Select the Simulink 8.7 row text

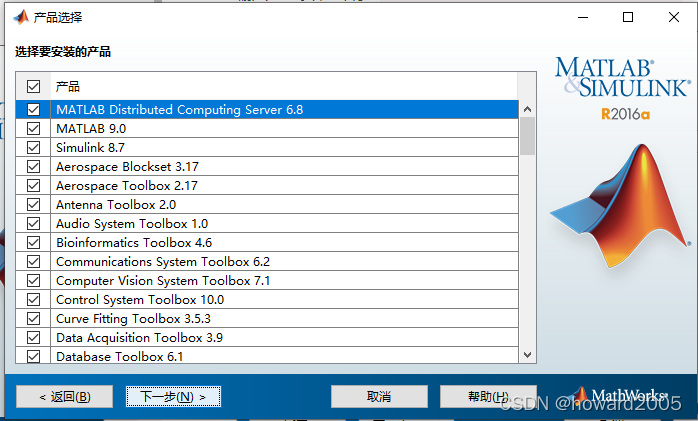click(90, 147)
